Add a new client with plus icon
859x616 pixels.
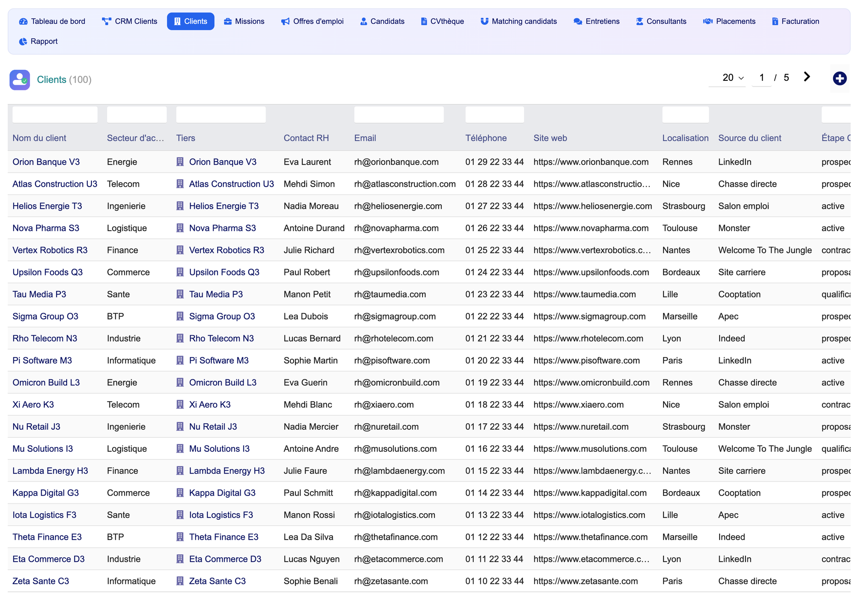click(840, 79)
